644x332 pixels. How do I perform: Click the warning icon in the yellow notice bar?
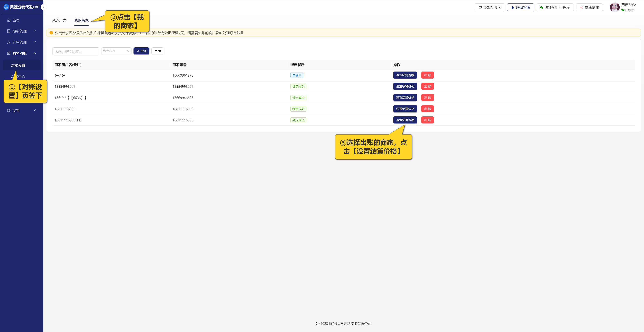[x=51, y=33]
